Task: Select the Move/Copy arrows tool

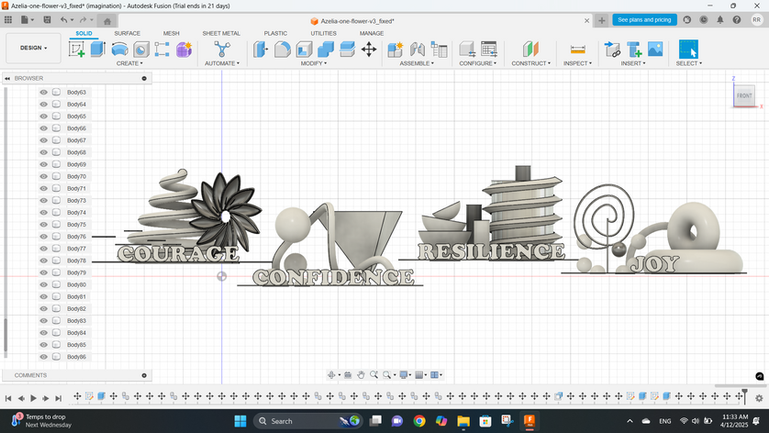Action: (x=369, y=50)
